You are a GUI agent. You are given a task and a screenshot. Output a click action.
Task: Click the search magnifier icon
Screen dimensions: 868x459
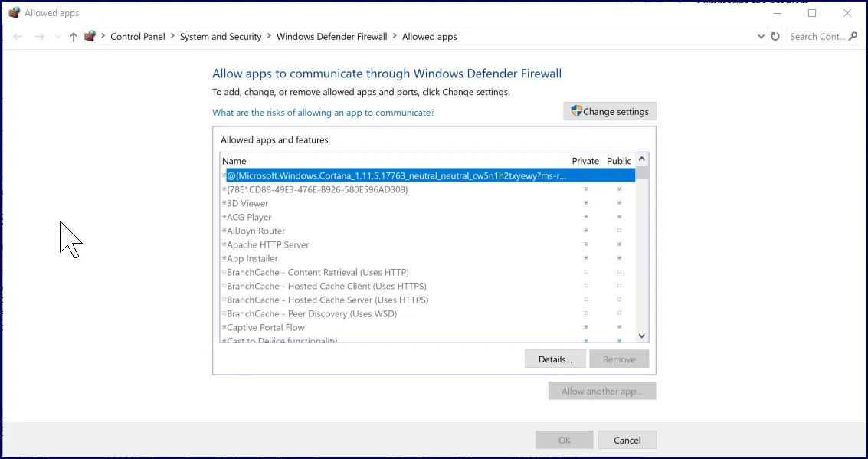coord(853,37)
